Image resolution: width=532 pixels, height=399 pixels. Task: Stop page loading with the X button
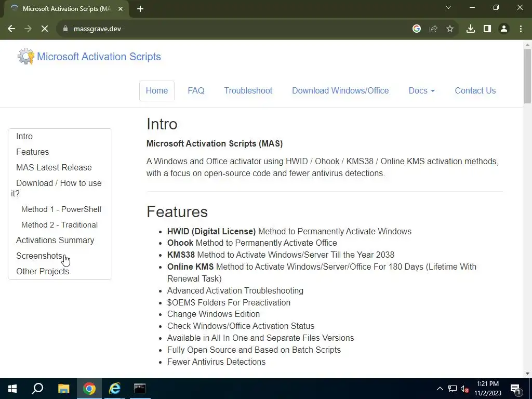(45, 29)
